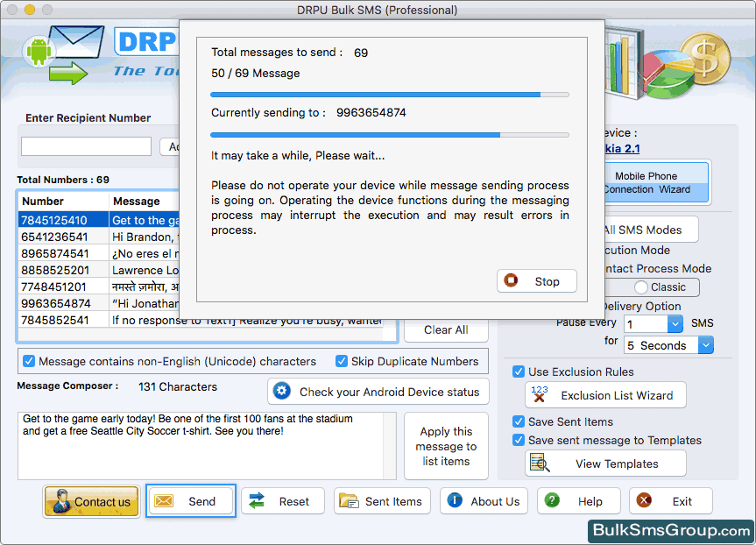Toggle Save sent message to Templates
756x545 pixels.
click(519, 440)
